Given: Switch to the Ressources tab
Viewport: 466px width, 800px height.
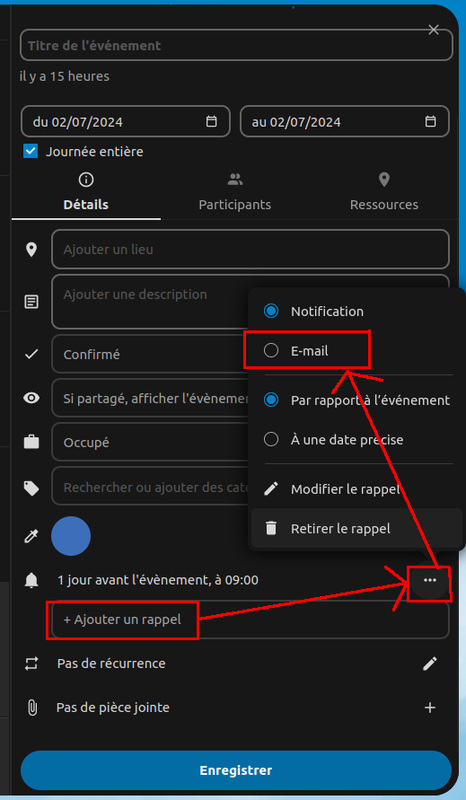Looking at the screenshot, I should [384, 194].
